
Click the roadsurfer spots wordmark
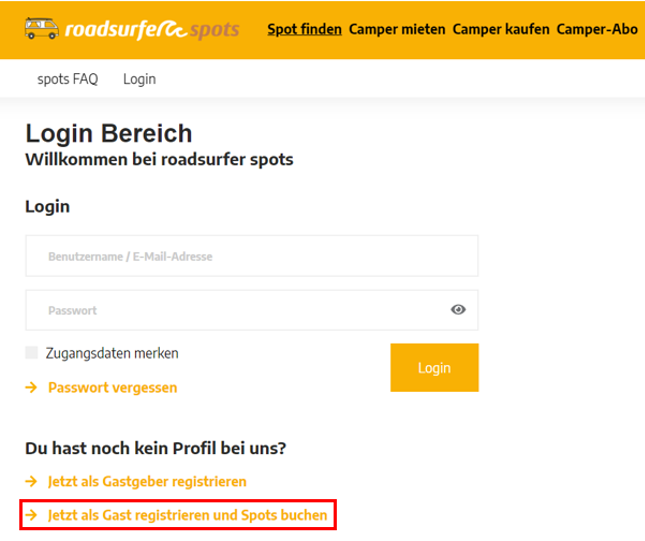[x=152, y=29]
